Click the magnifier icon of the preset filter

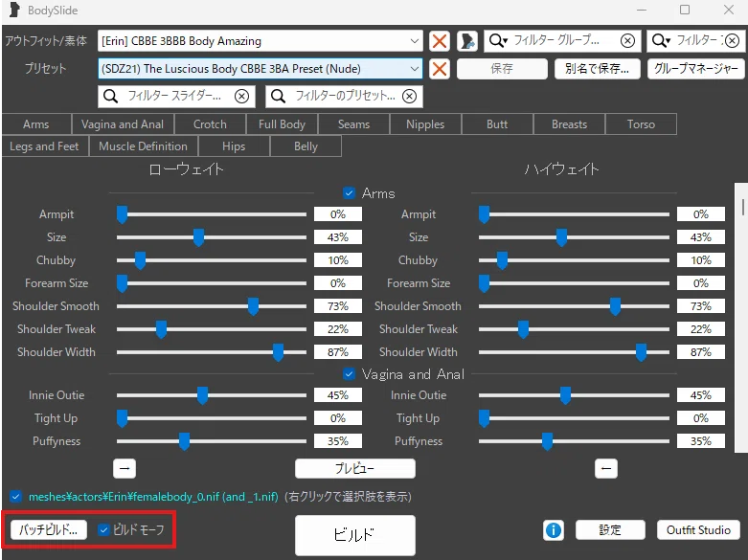pos(278,97)
